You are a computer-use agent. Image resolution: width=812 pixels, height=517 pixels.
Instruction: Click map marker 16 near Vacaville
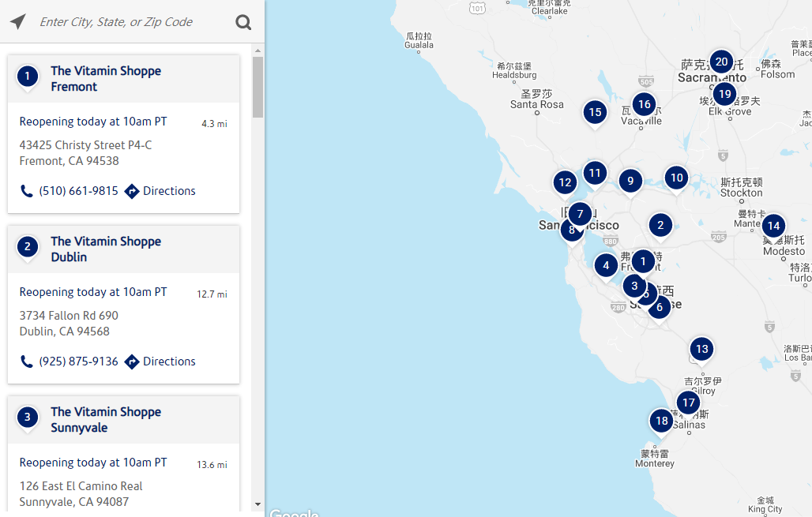click(x=644, y=104)
